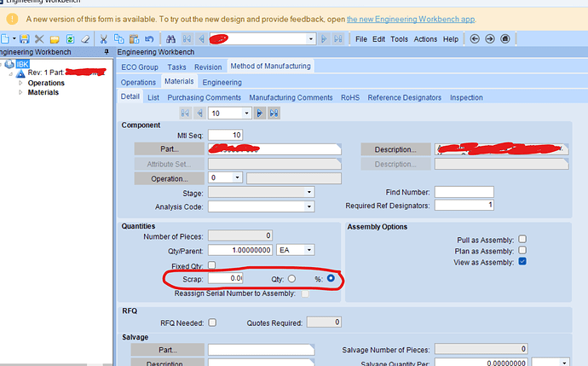Open the Tools menu
This screenshot has width=588, height=366.
pyautogui.click(x=399, y=39)
